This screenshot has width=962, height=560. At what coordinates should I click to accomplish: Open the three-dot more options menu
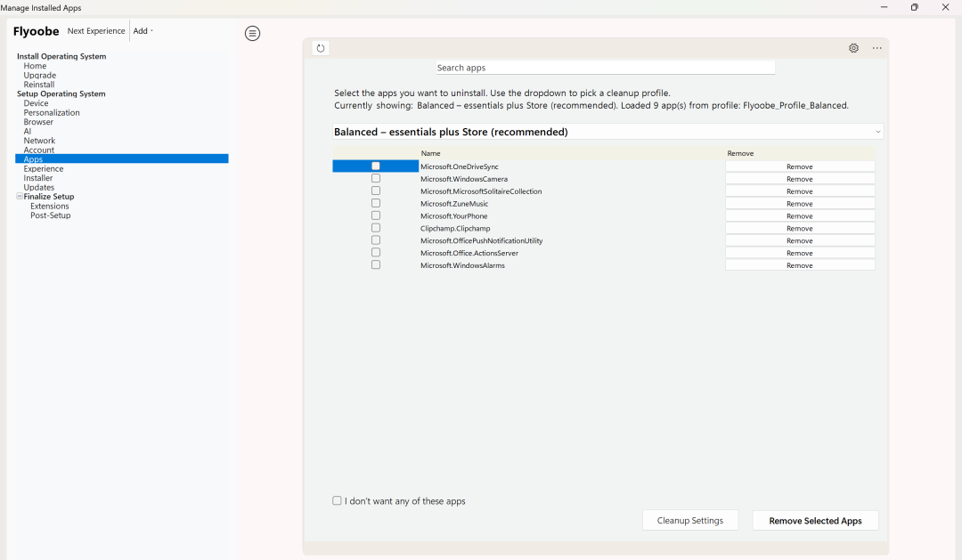pyautogui.click(x=877, y=48)
